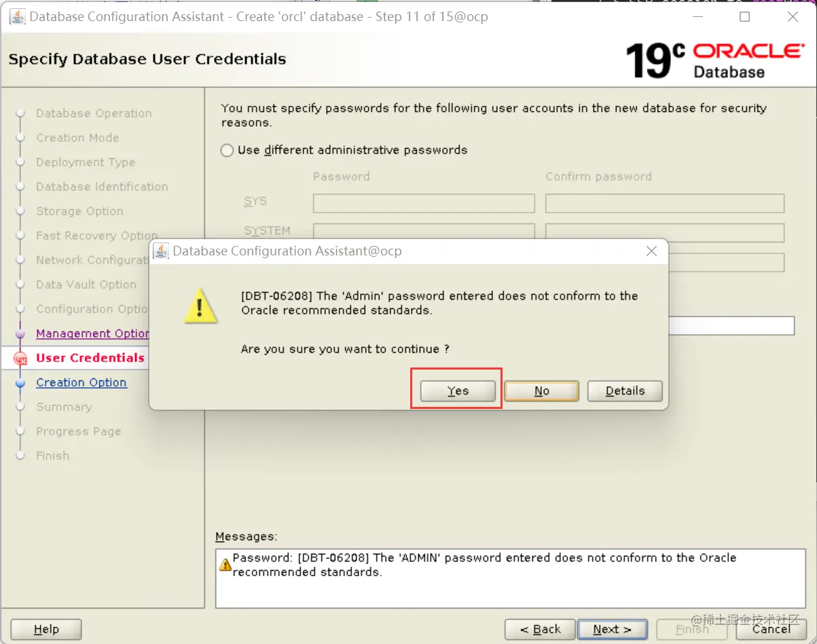Focus the SYS confirm password field
The width and height of the screenshot is (817, 644).
click(665, 203)
